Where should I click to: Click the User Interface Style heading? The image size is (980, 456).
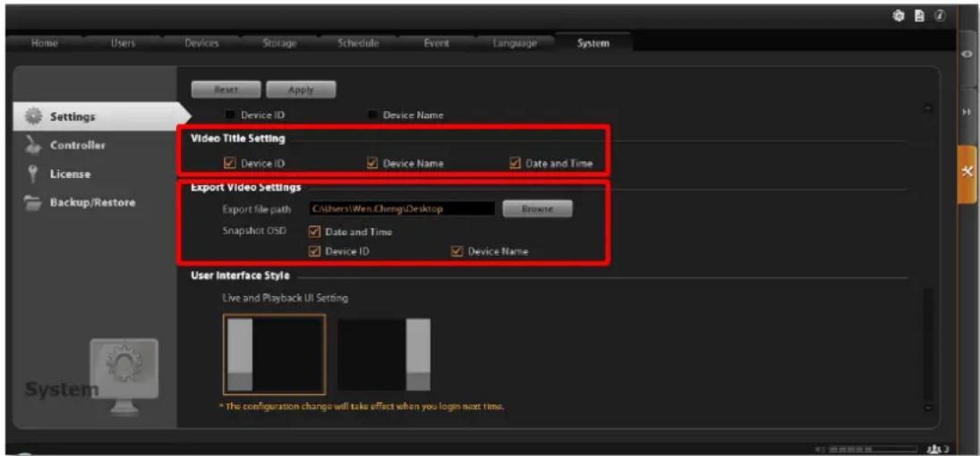coord(240,276)
